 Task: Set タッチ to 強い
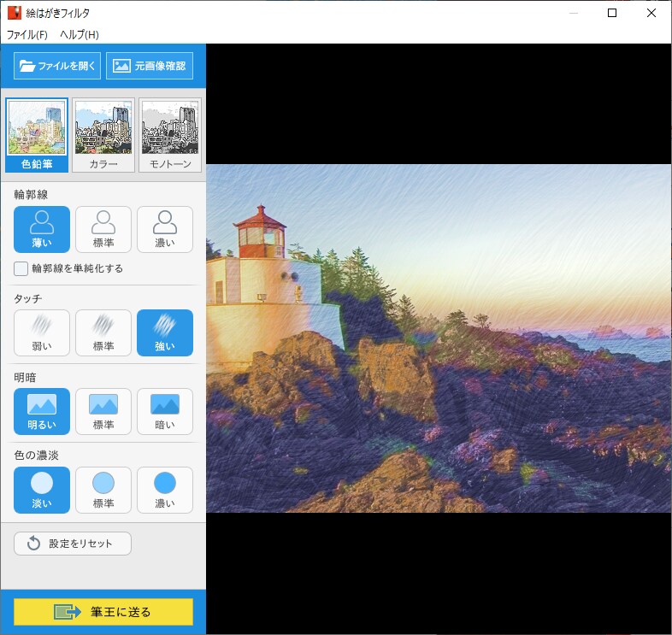[x=165, y=333]
